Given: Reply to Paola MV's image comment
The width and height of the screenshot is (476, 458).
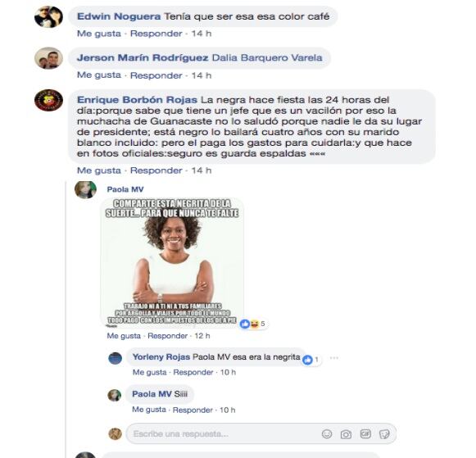Looking at the screenshot, I should coord(167,336).
